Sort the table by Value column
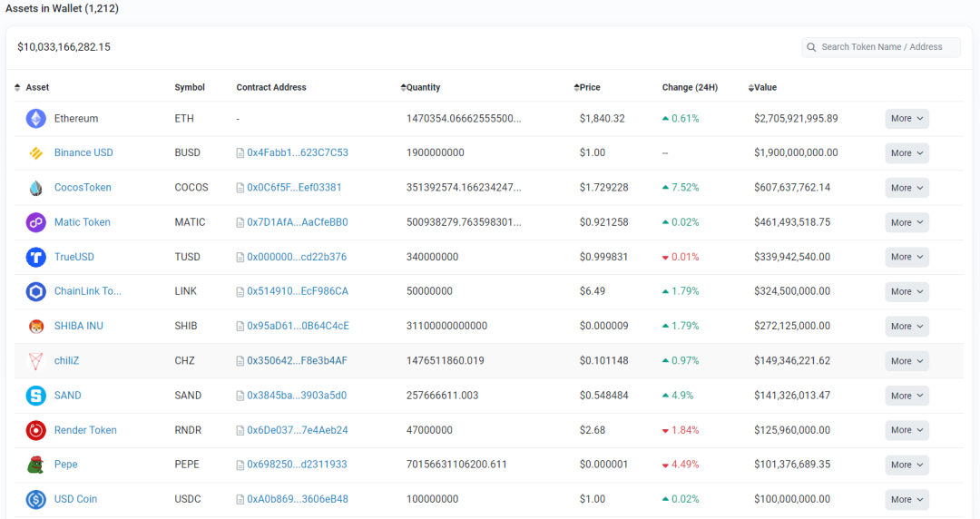980x519 pixels. [x=762, y=87]
